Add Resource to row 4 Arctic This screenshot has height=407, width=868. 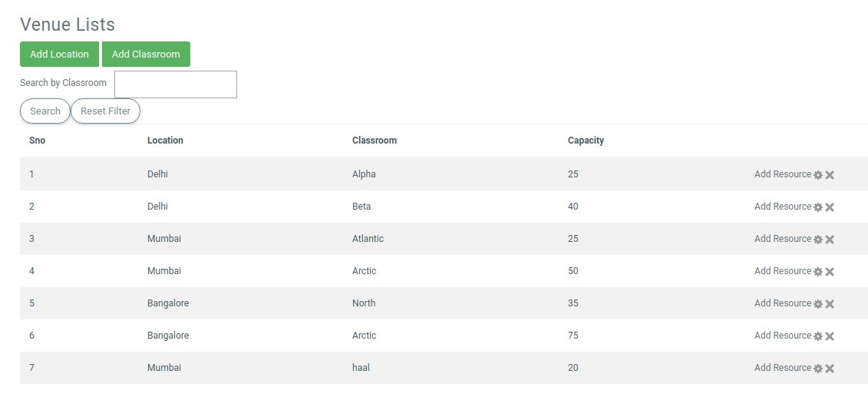click(782, 271)
